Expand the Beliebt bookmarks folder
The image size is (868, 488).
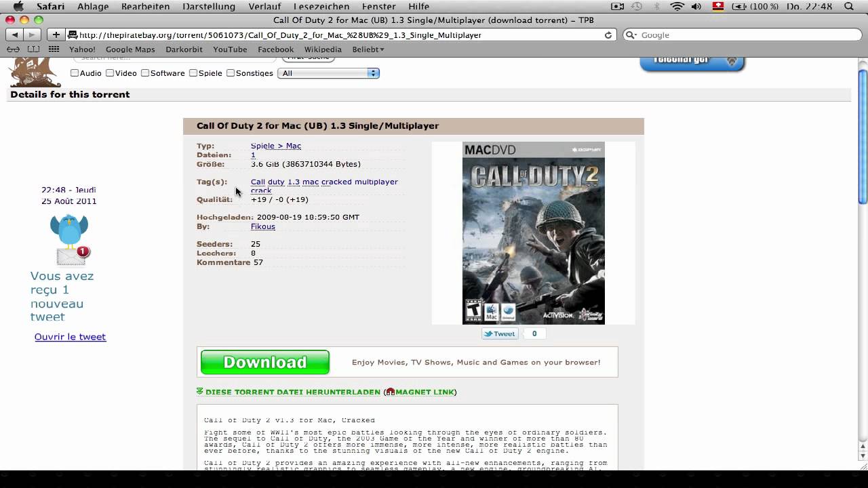(368, 49)
